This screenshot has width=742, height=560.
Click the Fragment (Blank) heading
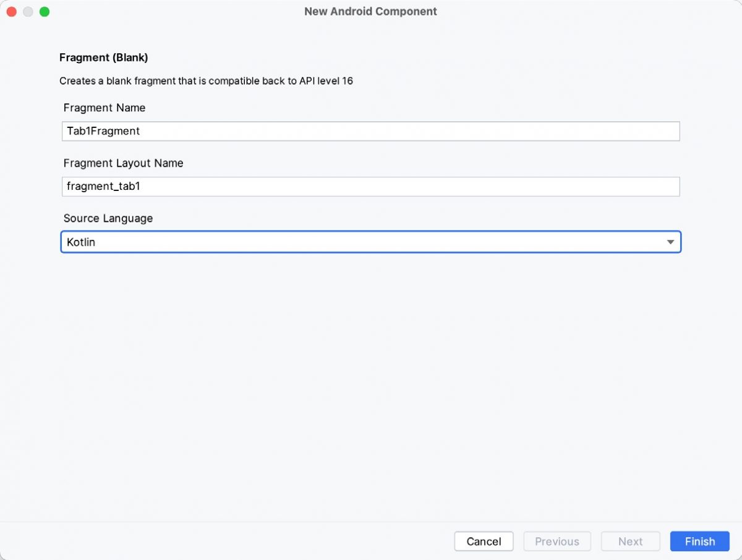(x=103, y=57)
